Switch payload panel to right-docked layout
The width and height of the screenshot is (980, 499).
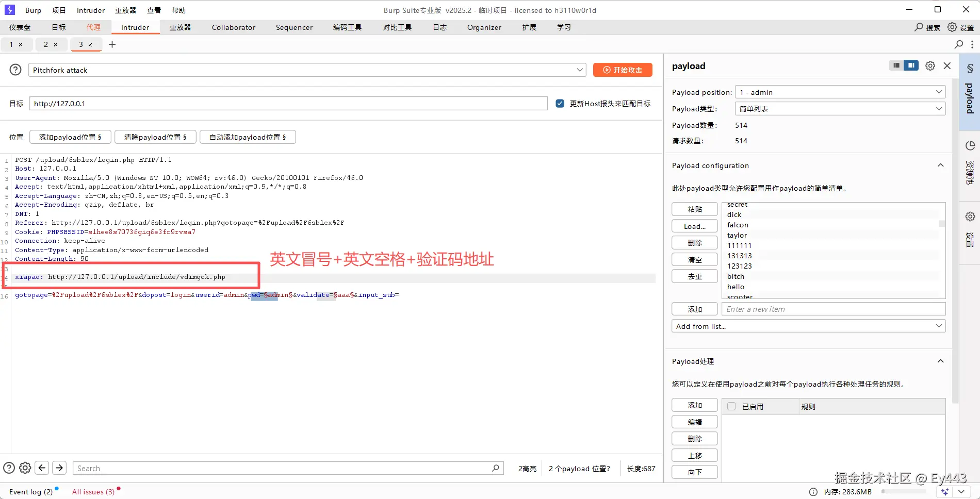coord(911,65)
